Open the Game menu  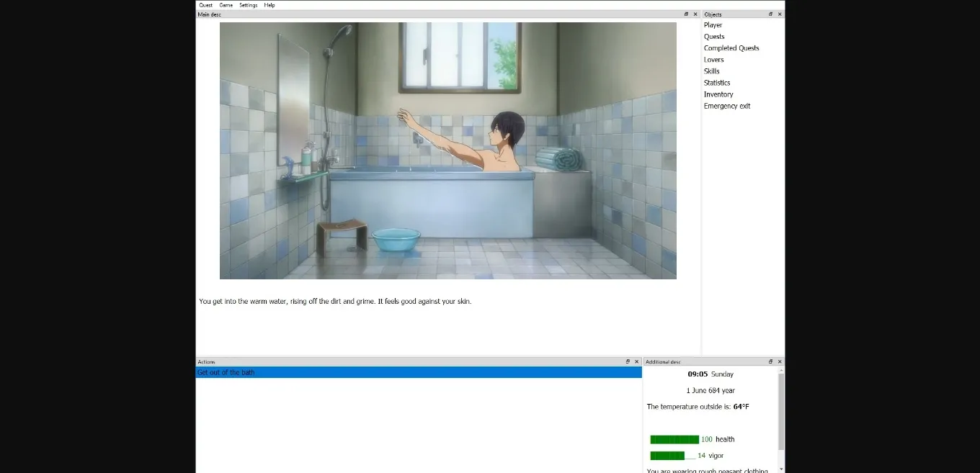225,5
